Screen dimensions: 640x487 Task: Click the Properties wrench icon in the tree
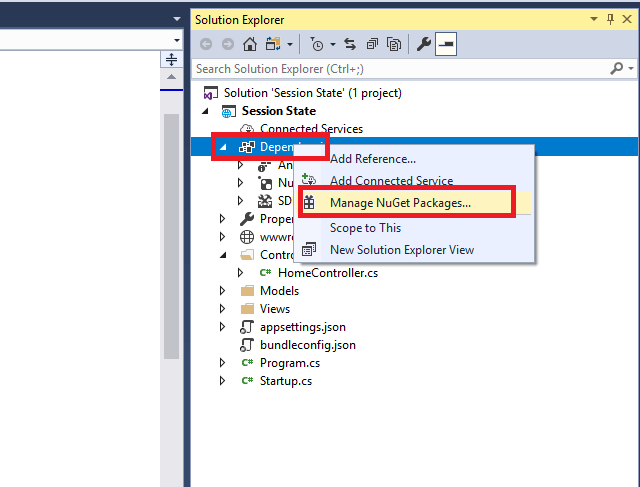point(247,219)
